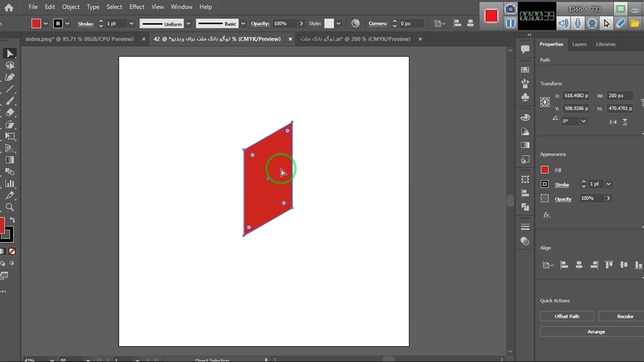Screen dimensions: 644x362
Task: Pick the Eraser tool
Action: (x=10, y=113)
